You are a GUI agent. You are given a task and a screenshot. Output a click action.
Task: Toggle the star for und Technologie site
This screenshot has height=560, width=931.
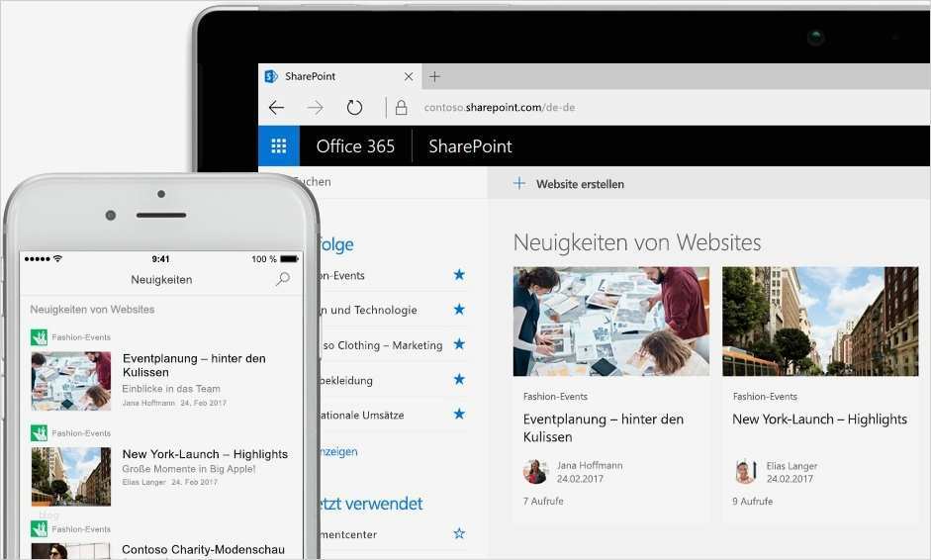tap(459, 310)
